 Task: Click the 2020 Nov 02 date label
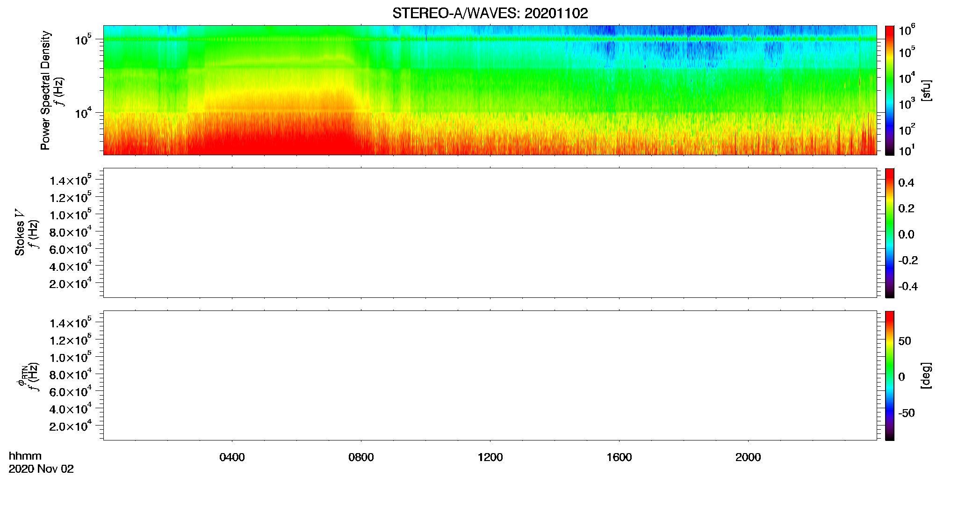(41, 469)
